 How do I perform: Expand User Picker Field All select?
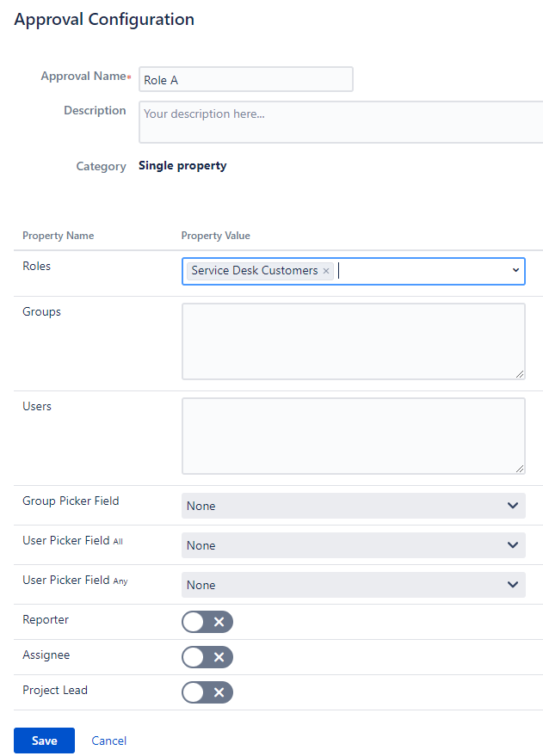[x=344, y=545]
